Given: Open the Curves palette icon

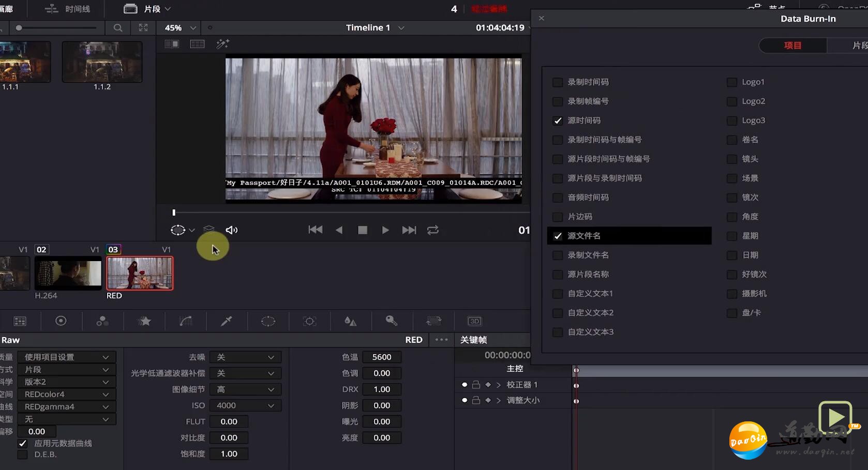Looking at the screenshot, I should [x=186, y=321].
